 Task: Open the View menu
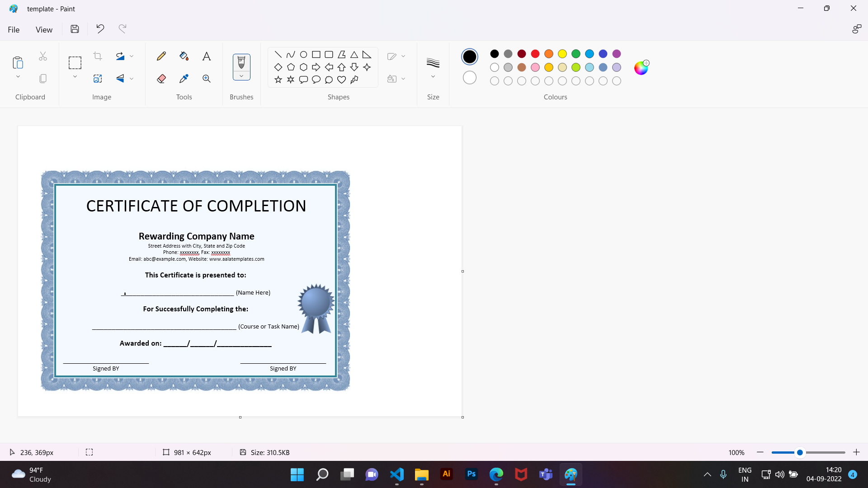pos(43,29)
